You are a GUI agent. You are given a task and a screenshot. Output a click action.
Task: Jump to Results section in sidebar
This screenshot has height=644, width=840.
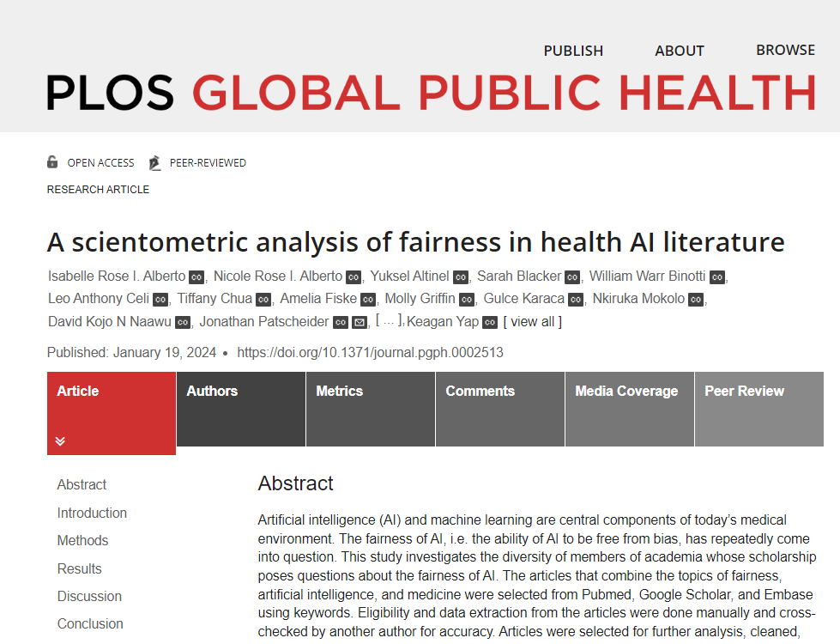click(x=79, y=569)
